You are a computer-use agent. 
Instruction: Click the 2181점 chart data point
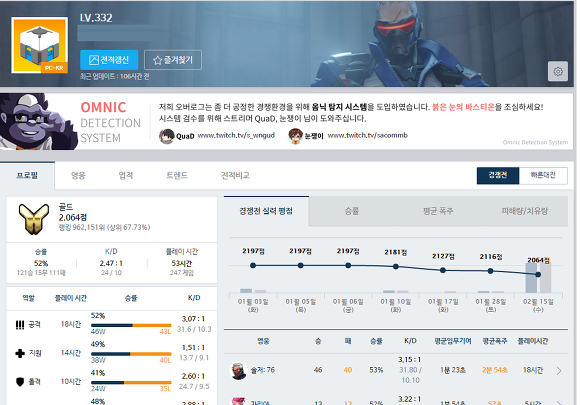[396, 266]
